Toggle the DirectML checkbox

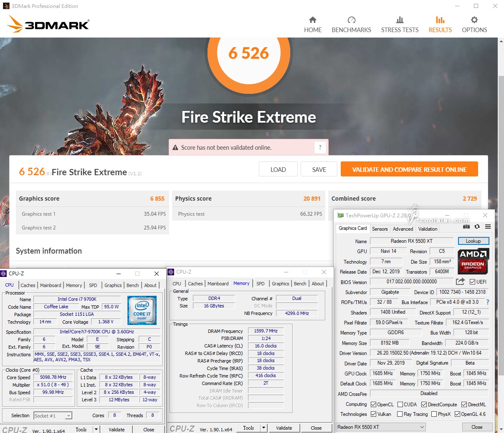point(464,404)
